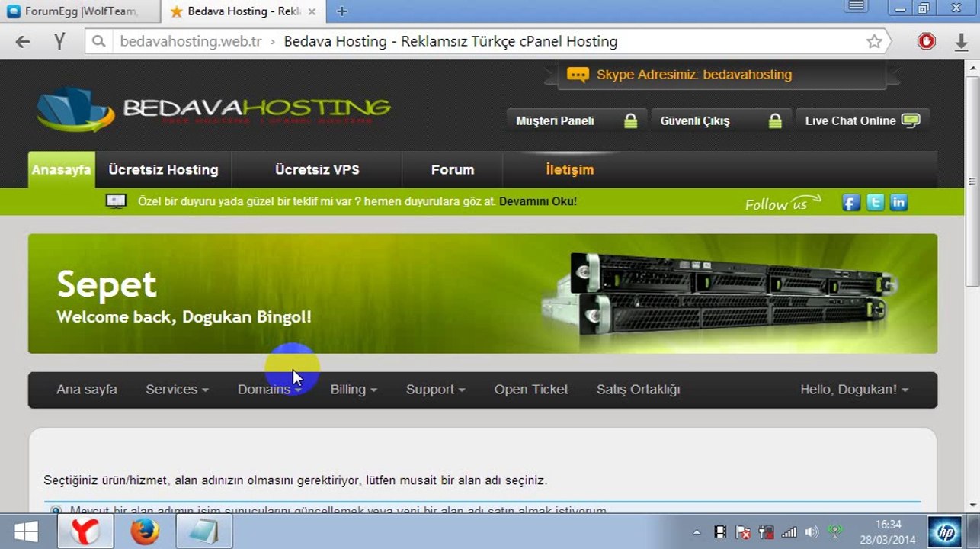This screenshot has height=549, width=980.
Task: Click the search magnifier in the address bar
Action: click(x=98, y=42)
